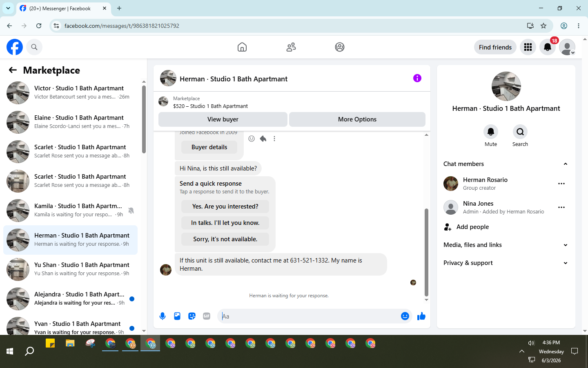View site information icon in address bar
The image size is (588, 368).
pyautogui.click(x=56, y=26)
